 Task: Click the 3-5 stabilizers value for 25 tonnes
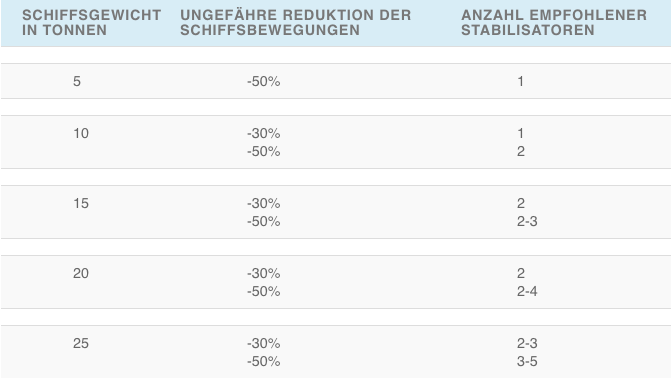pyautogui.click(x=527, y=361)
